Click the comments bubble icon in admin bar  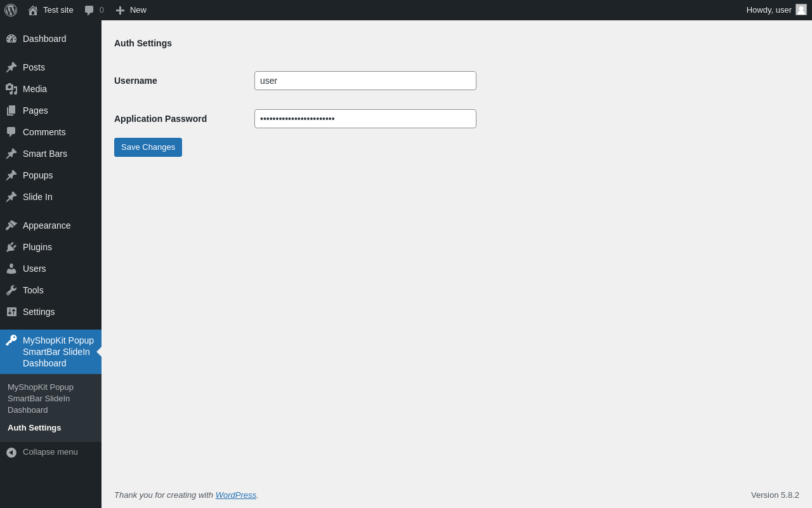coord(89,10)
